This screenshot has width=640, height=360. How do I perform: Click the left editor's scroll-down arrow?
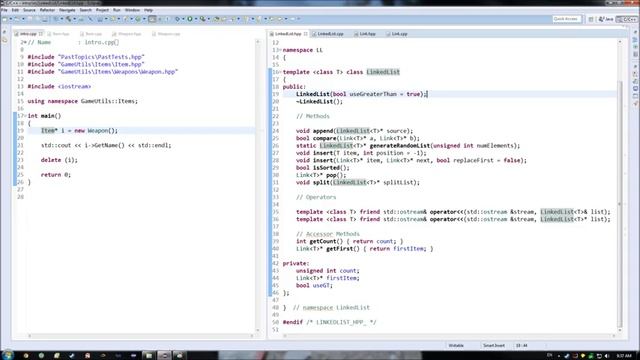258,330
